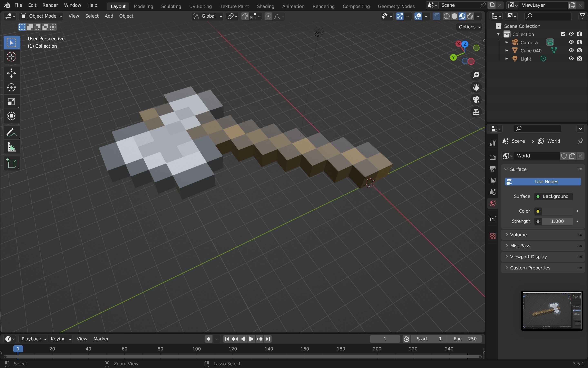Open Playback dropdown in timeline

coord(34,339)
